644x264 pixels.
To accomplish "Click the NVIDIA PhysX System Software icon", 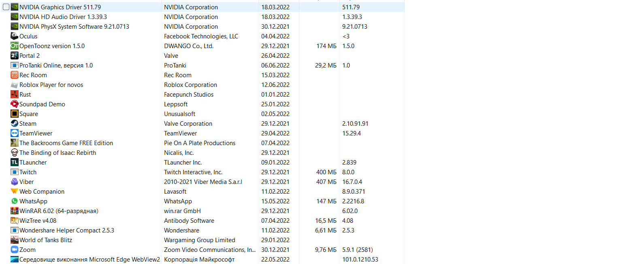I will click(x=15, y=26).
